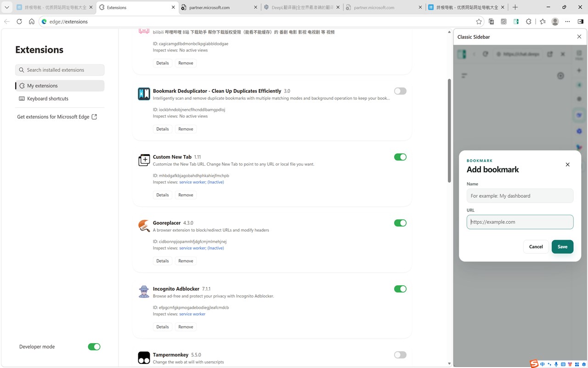Close the Extensions tab
The image size is (588, 368).
(173, 7)
